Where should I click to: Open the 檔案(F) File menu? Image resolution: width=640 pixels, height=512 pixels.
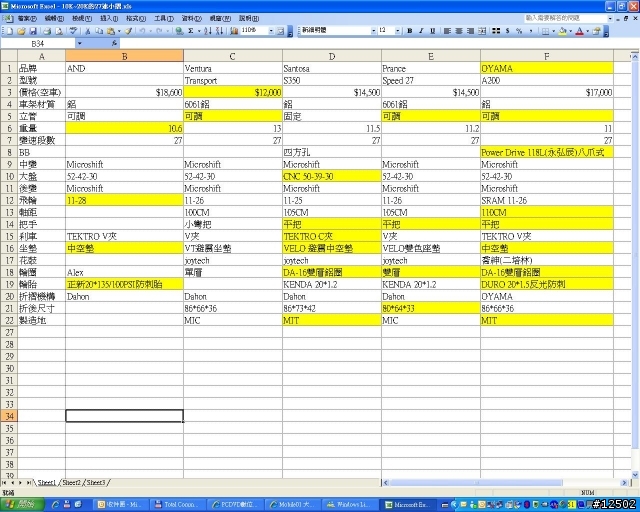coord(27,18)
